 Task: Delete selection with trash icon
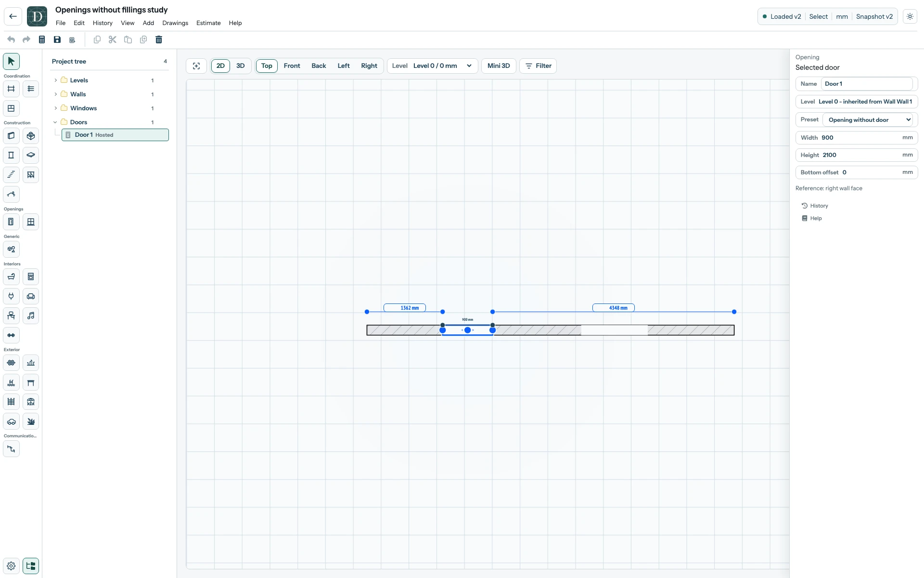(159, 39)
